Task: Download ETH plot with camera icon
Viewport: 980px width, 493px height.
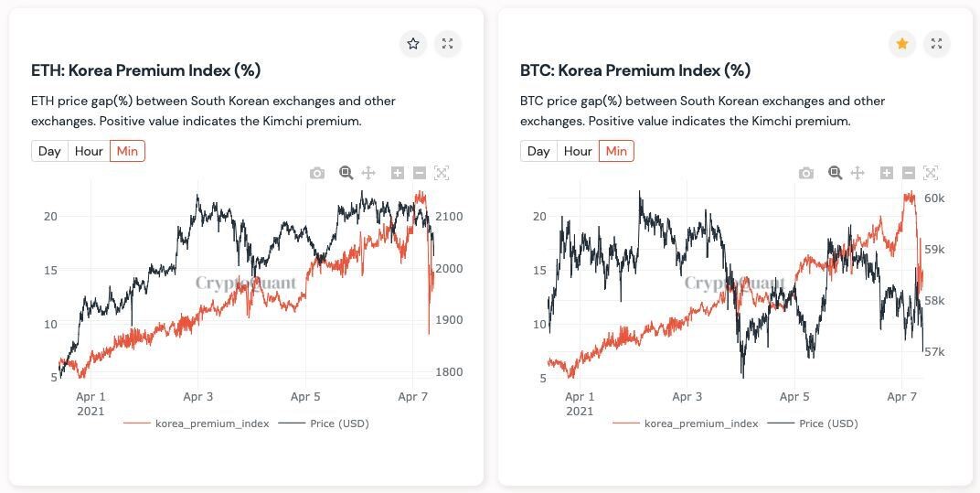Action: [x=317, y=173]
